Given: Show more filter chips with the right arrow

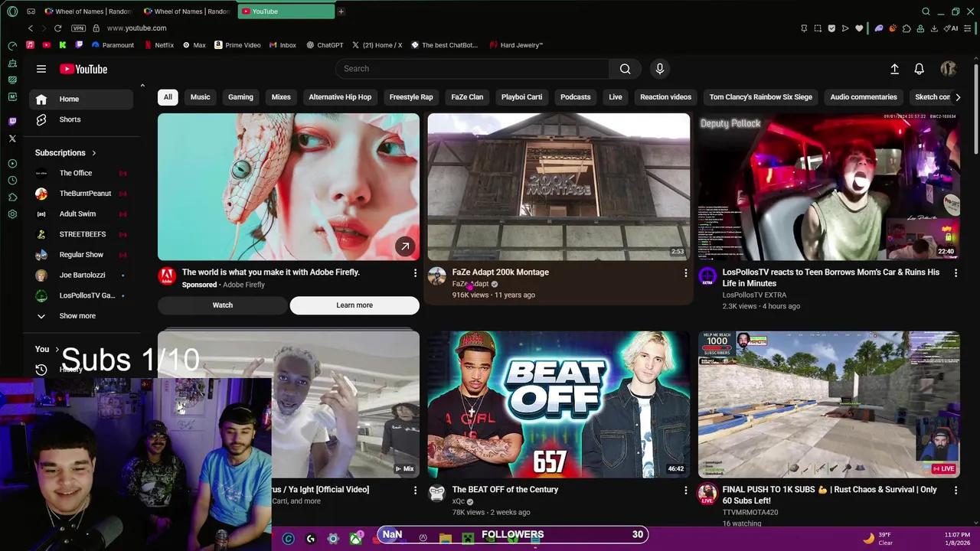Looking at the screenshot, I should pyautogui.click(x=958, y=97).
